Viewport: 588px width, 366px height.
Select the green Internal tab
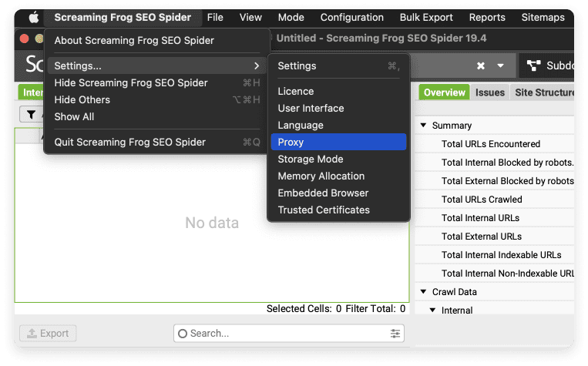pos(32,92)
